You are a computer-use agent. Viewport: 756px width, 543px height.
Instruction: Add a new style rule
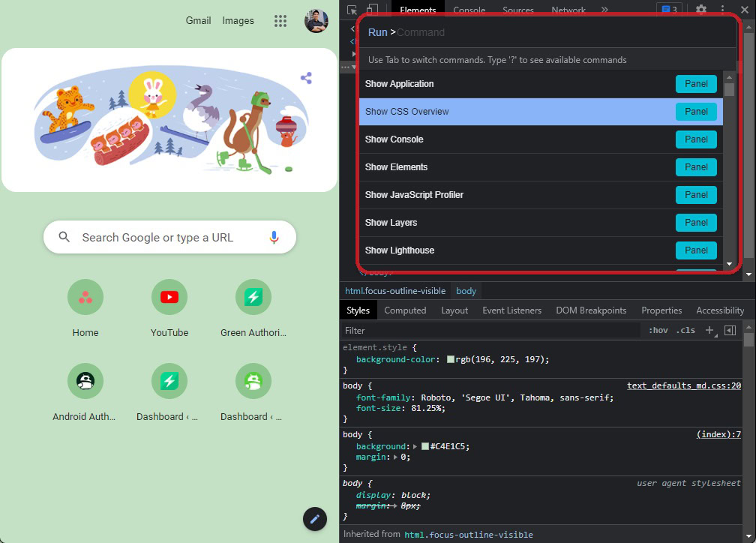(709, 330)
